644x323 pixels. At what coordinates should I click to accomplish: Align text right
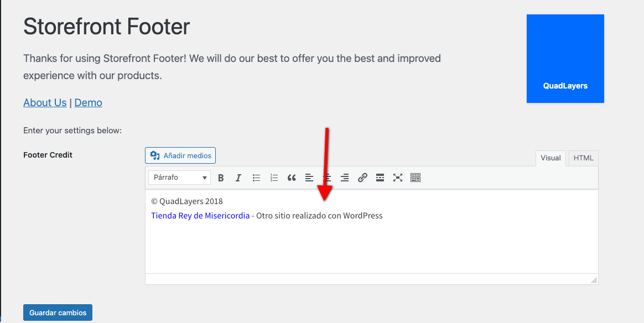345,178
